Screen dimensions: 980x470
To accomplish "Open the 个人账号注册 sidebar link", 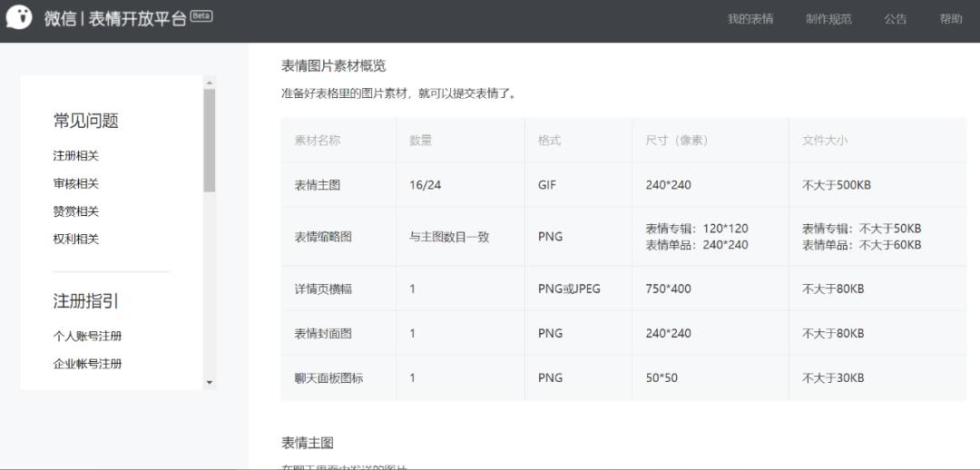I will point(87,337).
